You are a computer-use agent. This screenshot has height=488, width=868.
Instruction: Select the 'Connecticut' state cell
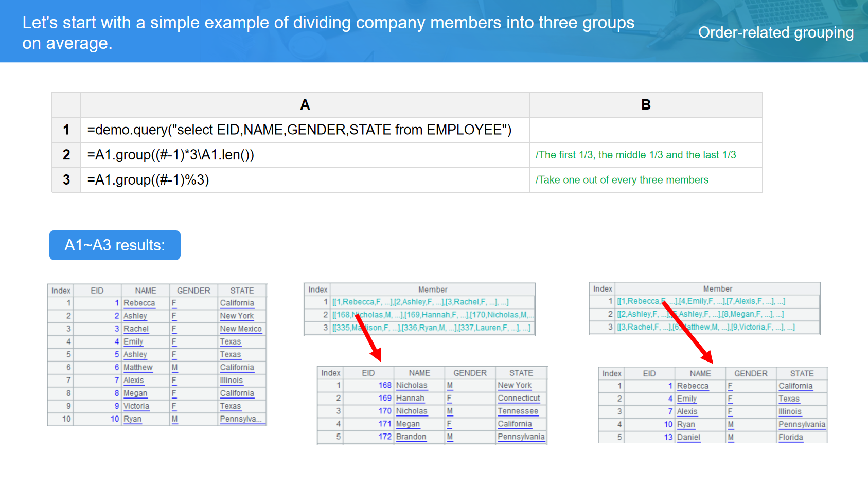point(519,398)
